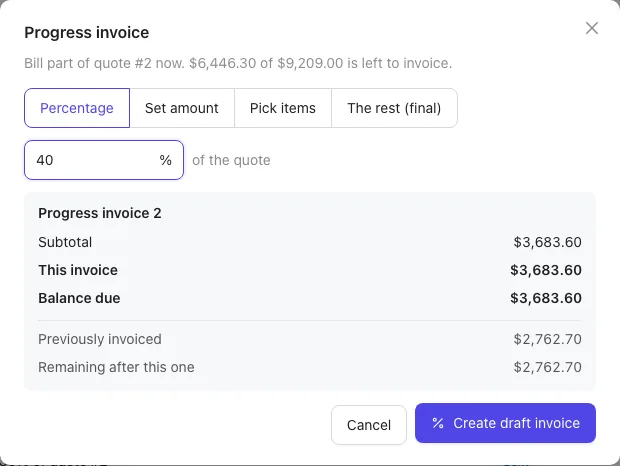Screen dimensions: 620x466
Task: Choose The rest (final) tab
Action: click(394, 108)
